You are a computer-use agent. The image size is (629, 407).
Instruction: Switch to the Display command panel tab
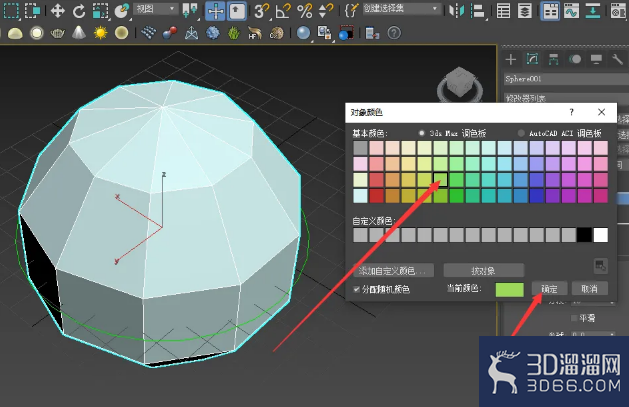pos(596,59)
